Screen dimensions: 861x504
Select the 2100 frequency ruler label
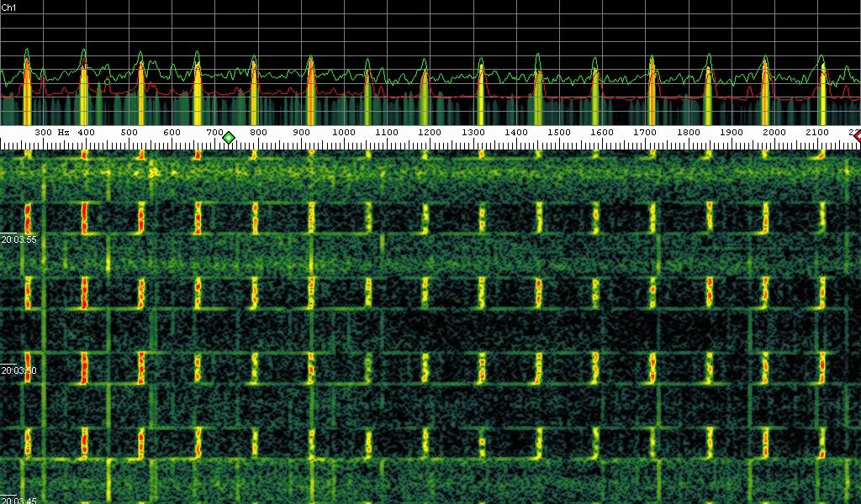pos(817,132)
